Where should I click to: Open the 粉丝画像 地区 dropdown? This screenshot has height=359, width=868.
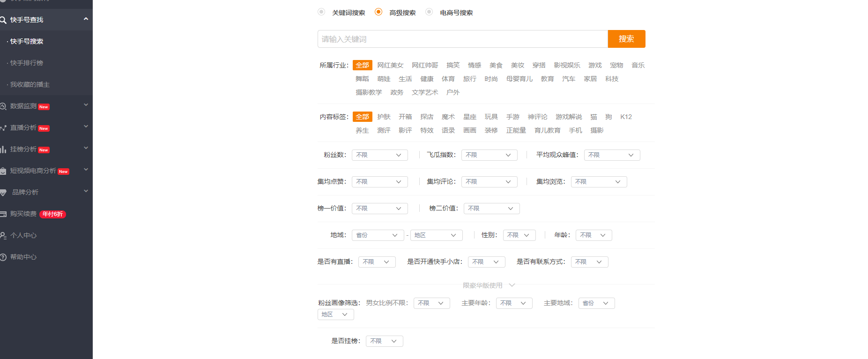(336, 314)
